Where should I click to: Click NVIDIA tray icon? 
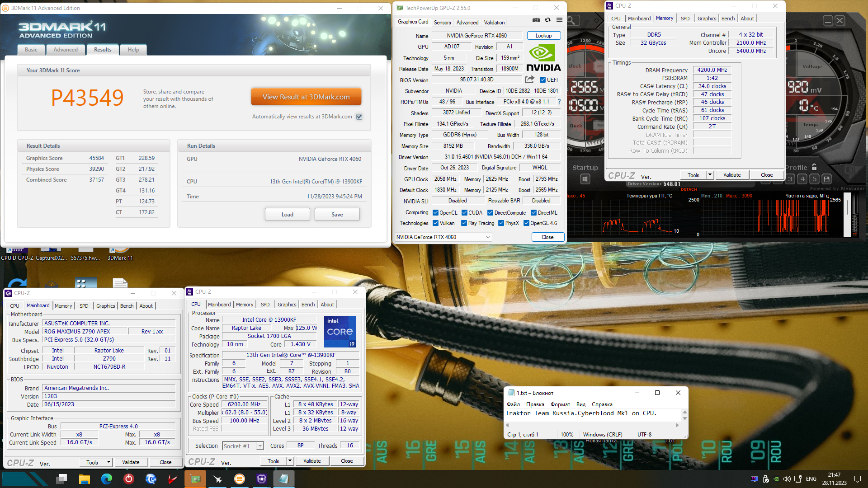pos(776,479)
